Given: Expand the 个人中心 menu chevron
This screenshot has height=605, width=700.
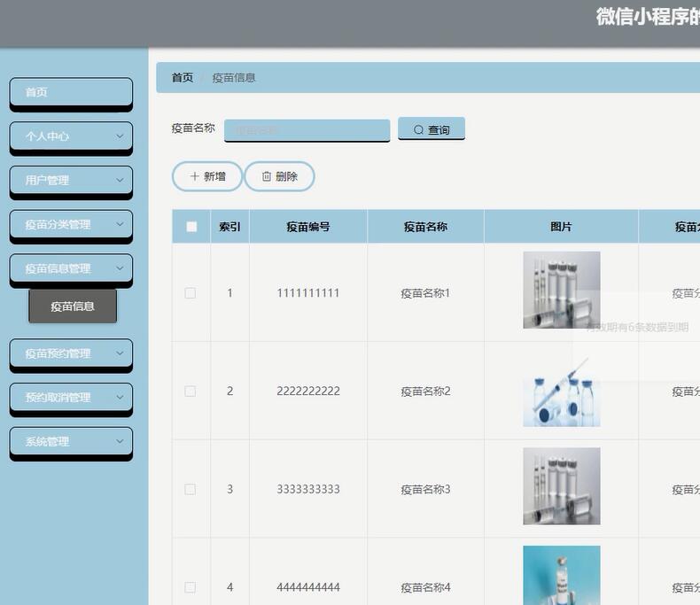Looking at the screenshot, I should pyautogui.click(x=120, y=136).
